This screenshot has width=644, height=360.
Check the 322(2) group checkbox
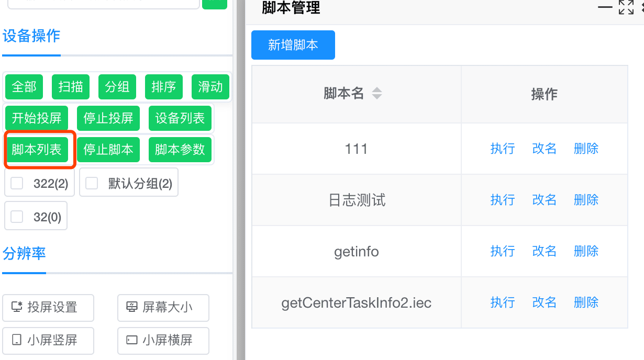[x=17, y=183]
